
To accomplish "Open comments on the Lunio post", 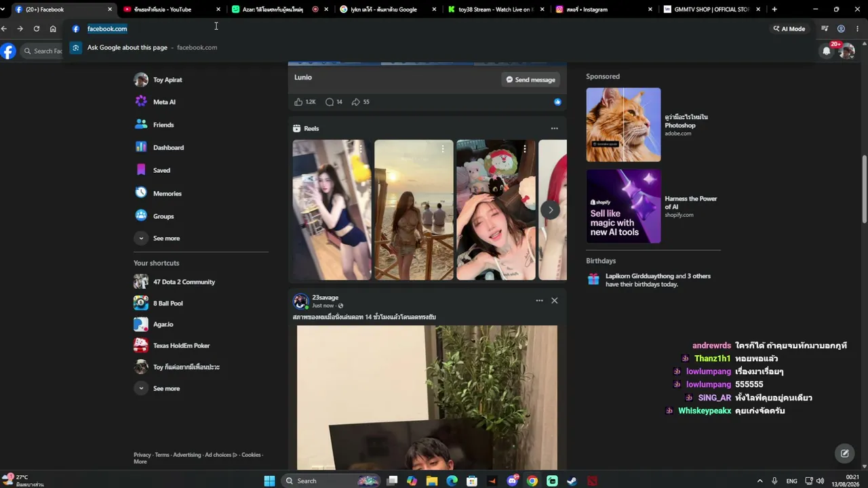I will pos(330,102).
